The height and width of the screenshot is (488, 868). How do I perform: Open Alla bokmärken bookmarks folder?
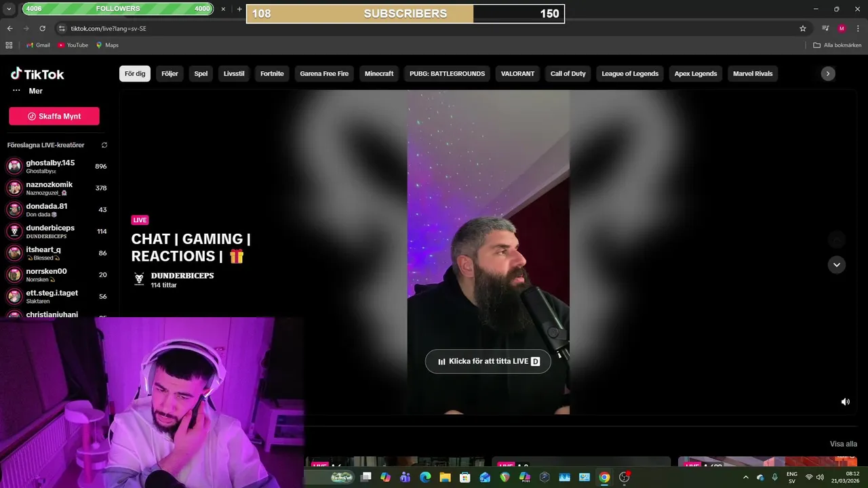pyautogui.click(x=837, y=45)
